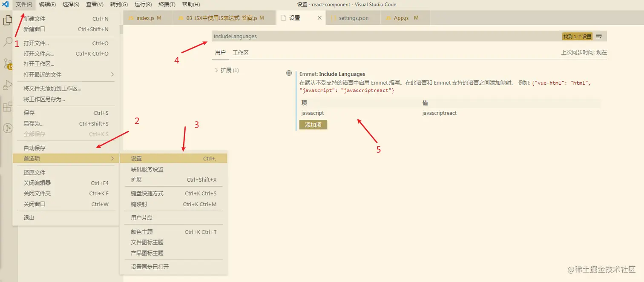The image size is (644, 282).
Task: Select 扩展 in preferences submenu
Action: (x=174, y=179)
